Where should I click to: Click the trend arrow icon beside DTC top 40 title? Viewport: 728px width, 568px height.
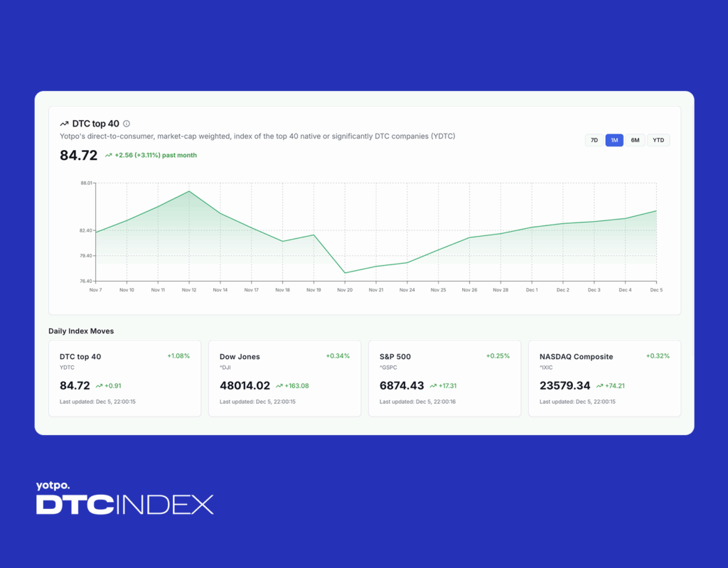pyautogui.click(x=63, y=124)
